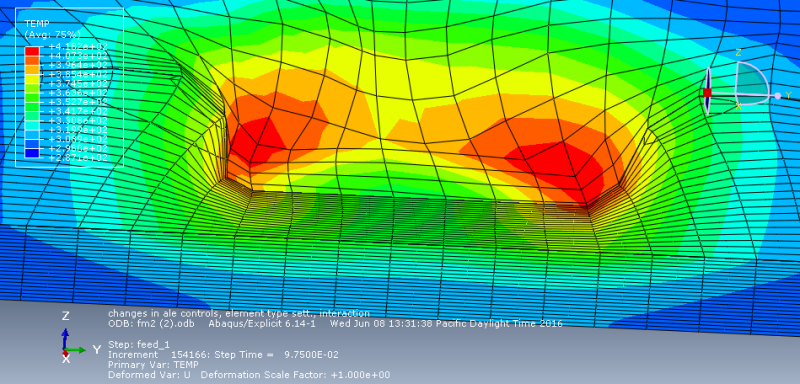
Task: Click the dark orange legend swatch below +4.073e+02
Action: 32,60
